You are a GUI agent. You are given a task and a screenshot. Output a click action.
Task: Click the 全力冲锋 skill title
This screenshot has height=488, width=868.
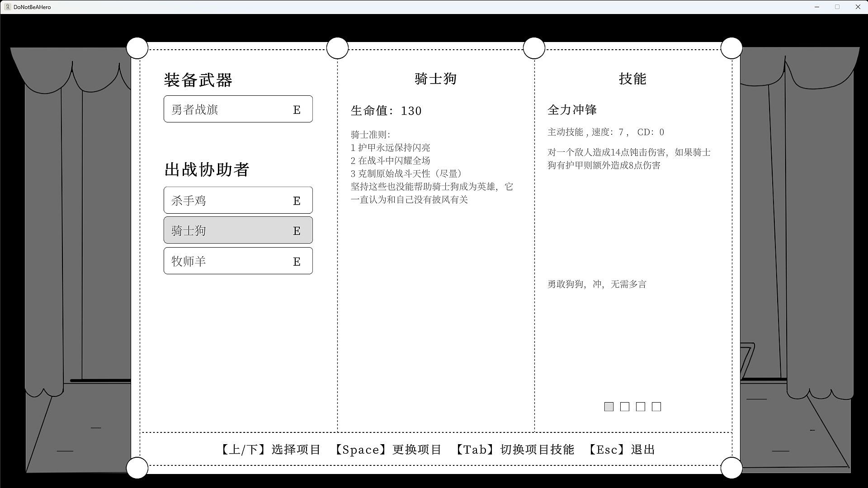pos(572,110)
